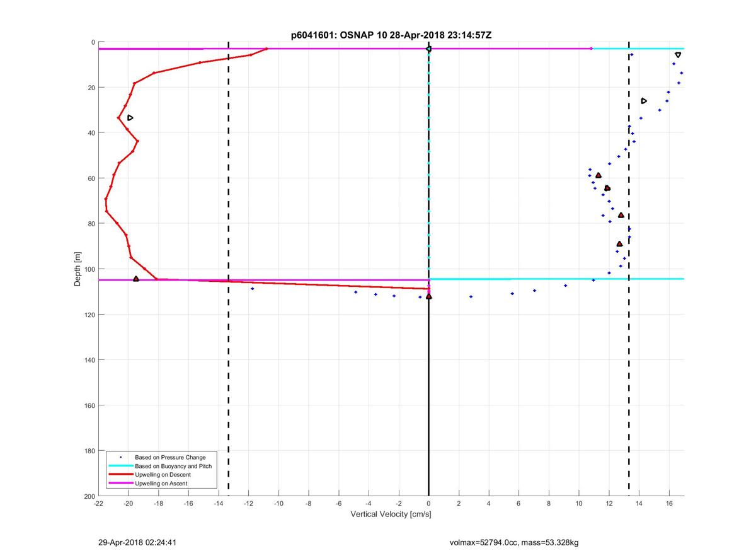
Task: Click depth-axis tick label 100
Action: (89, 269)
